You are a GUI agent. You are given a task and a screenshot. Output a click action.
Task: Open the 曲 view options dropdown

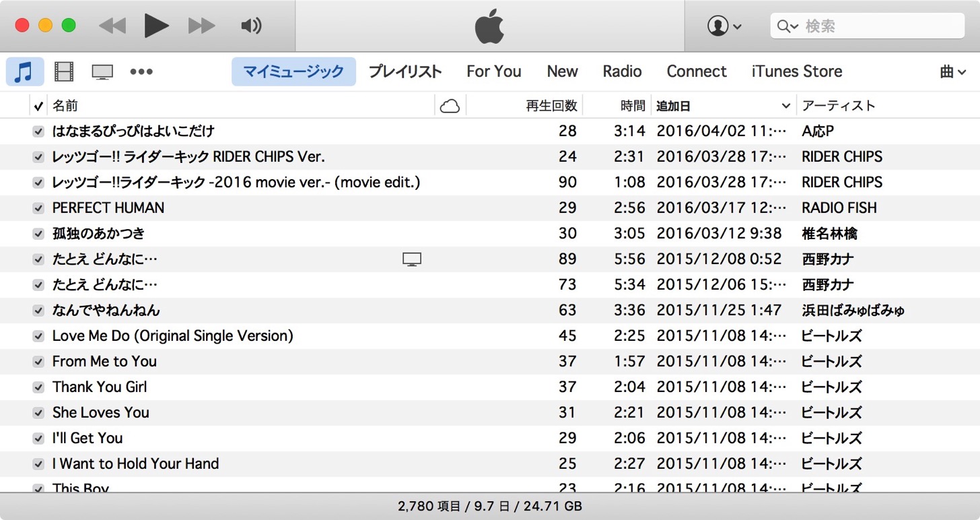point(953,71)
